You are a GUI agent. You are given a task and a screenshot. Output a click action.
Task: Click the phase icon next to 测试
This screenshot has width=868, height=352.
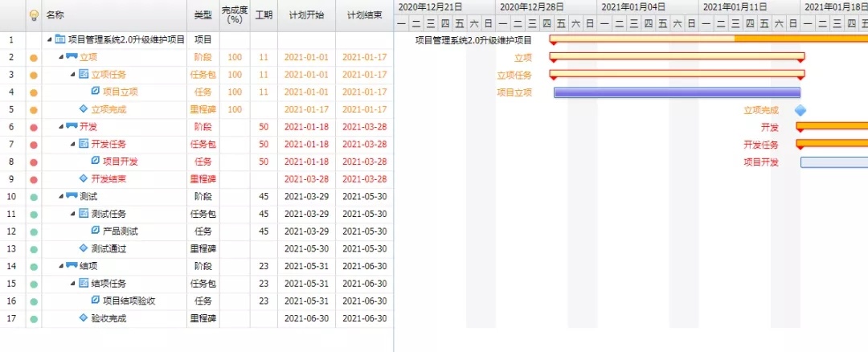click(72, 196)
